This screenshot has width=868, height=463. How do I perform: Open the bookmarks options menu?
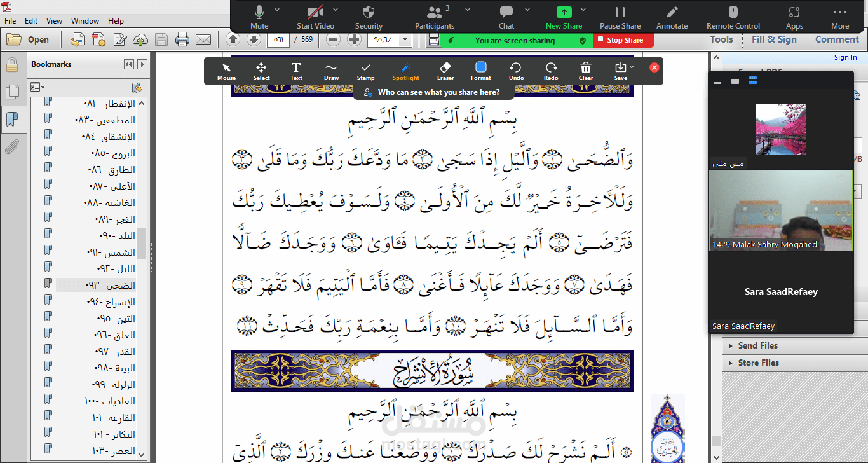(37, 86)
